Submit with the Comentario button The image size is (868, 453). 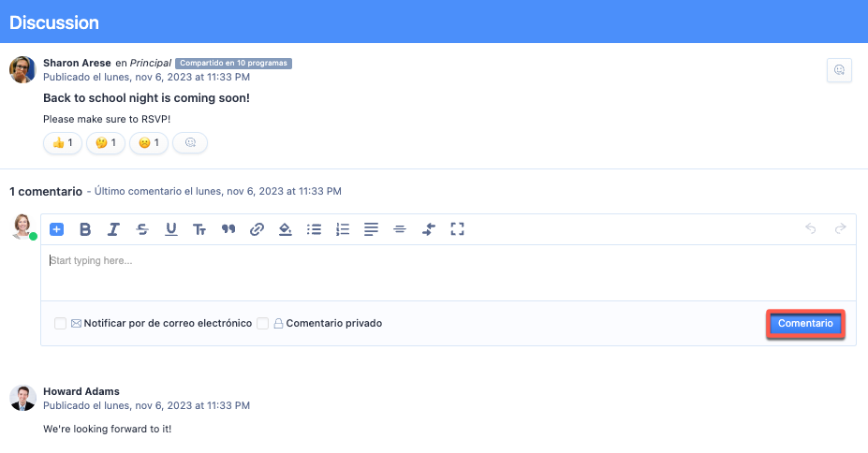(x=805, y=324)
